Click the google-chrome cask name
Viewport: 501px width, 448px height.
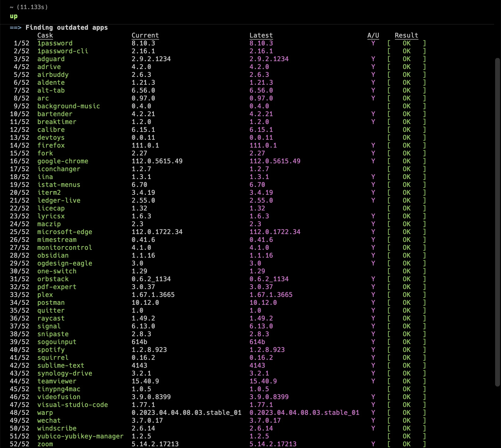point(63,161)
